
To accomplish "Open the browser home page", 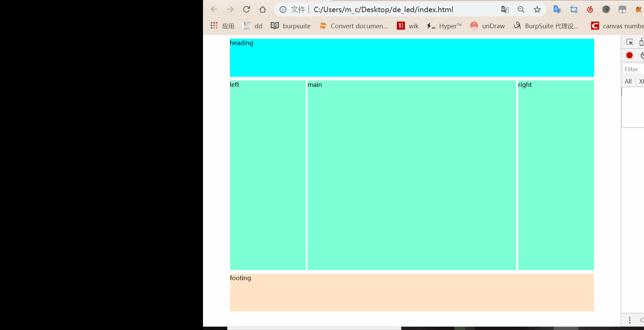I will click(263, 9).
